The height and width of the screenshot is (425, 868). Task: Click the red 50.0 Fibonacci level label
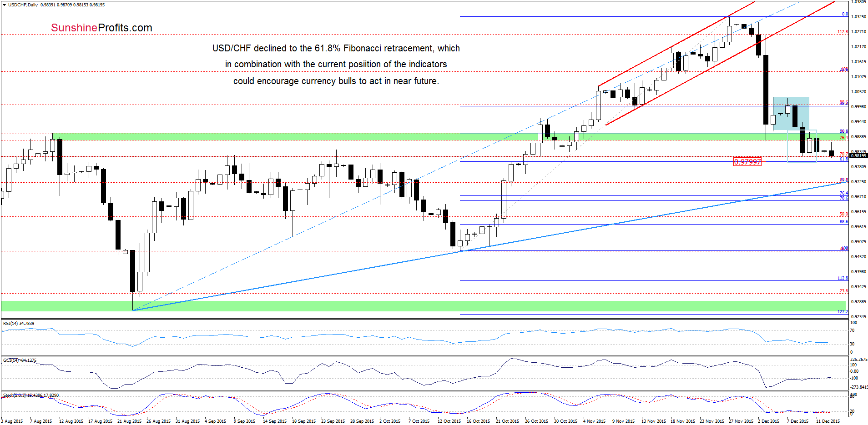[x=844, y=214]
